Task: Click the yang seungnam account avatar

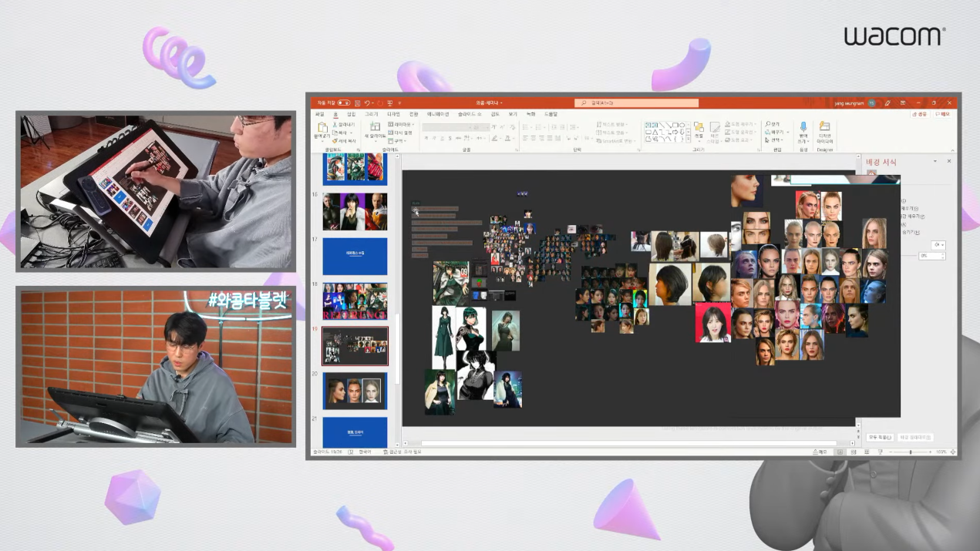Action: [871, 103]
